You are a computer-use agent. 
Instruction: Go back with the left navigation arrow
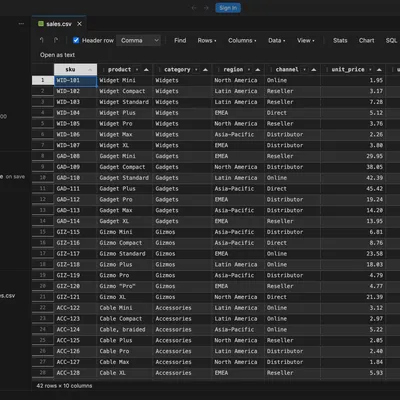coord(194,8)
